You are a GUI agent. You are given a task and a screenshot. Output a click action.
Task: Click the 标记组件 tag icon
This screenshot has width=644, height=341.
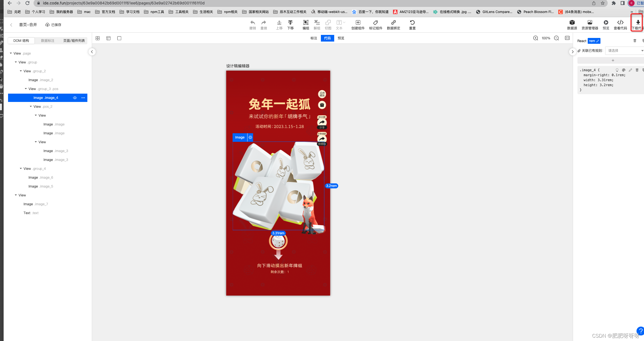click(x=376, y=24)
